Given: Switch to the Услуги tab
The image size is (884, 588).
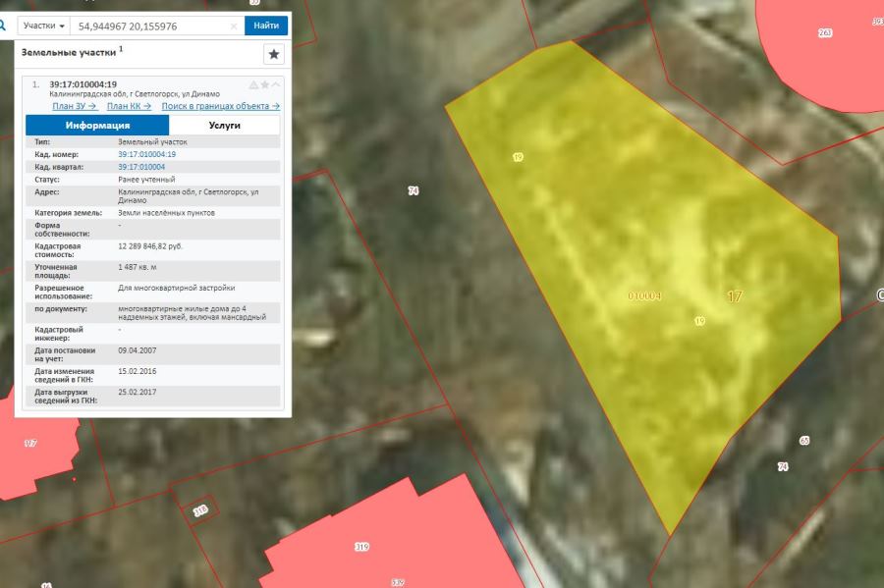Looking at the screenshot, I should pos(224,126).
